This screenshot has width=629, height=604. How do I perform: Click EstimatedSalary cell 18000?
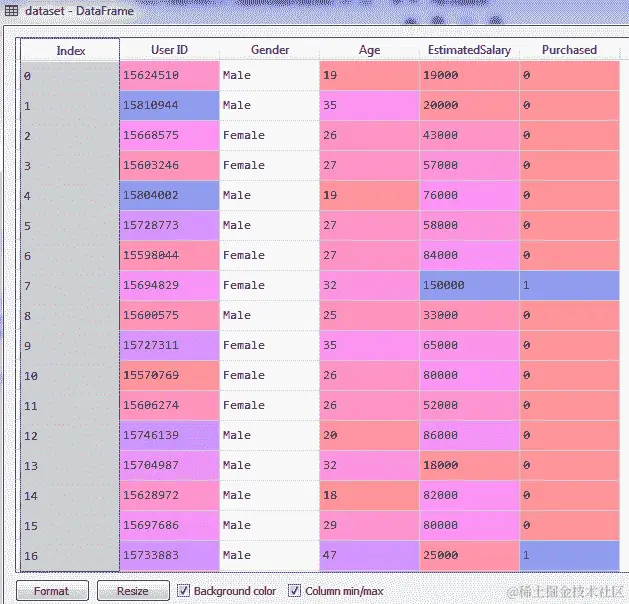[x=469, y=466]
